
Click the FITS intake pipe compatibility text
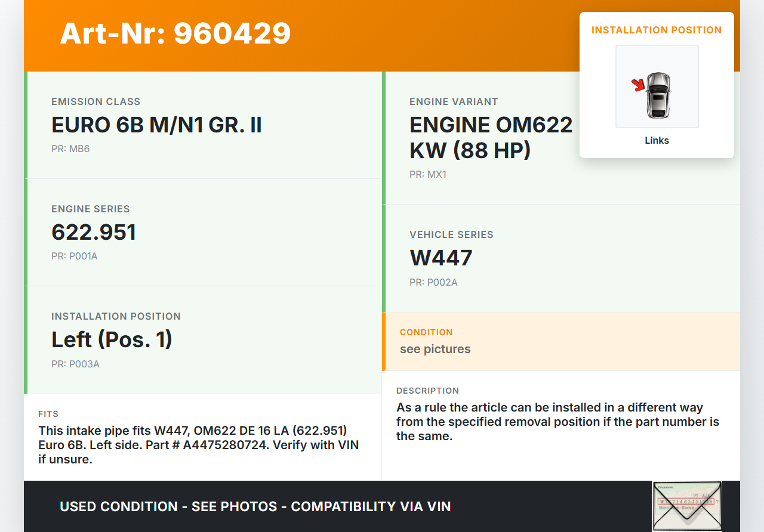(x=199, y=444)
